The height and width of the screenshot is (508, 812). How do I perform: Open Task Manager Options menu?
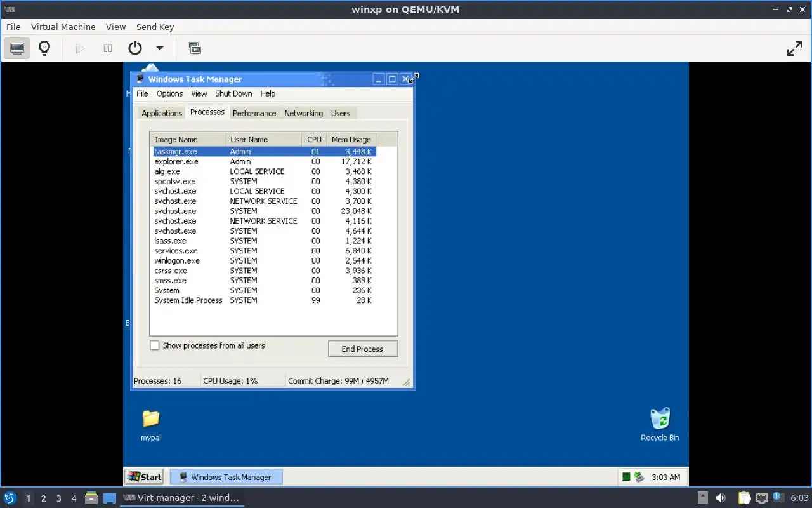tap(169, 93)
